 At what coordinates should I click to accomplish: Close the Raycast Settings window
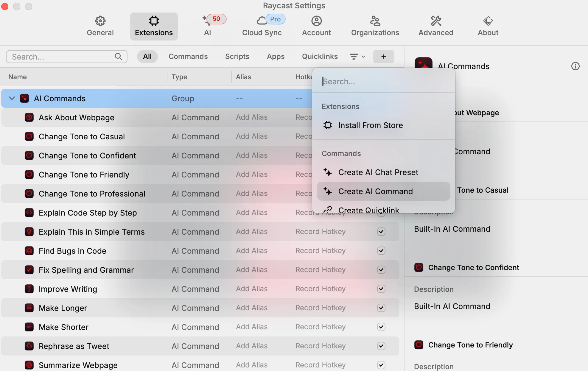5,6
